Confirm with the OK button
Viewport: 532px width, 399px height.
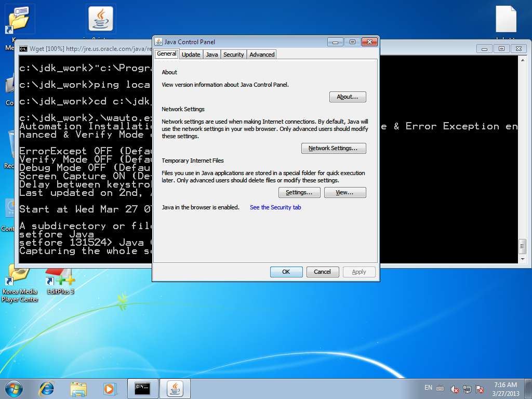pos(286,272)
